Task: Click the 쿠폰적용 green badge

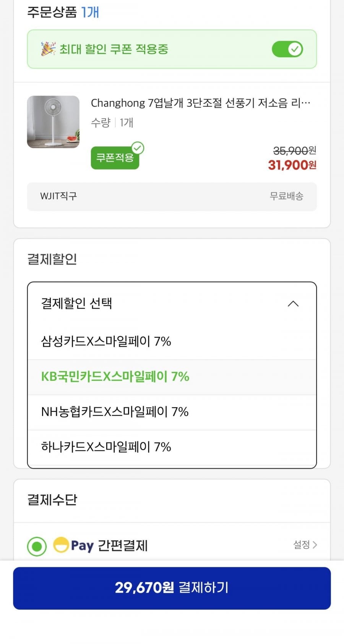Action: pyautogui.click(x=115, y=158)
